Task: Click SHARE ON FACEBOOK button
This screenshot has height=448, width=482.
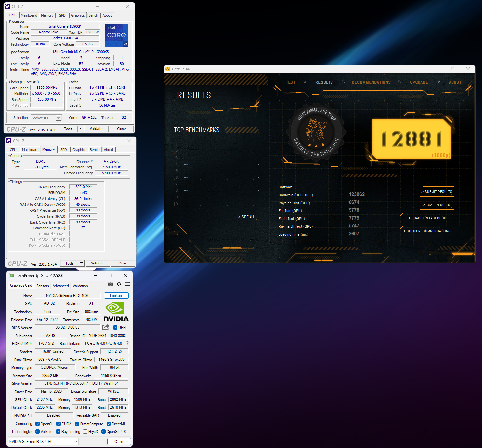Action: (427, 218)
